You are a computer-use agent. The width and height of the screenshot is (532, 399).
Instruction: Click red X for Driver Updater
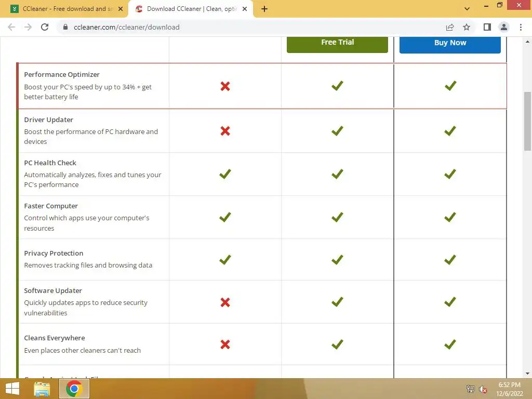click(225, 131)
